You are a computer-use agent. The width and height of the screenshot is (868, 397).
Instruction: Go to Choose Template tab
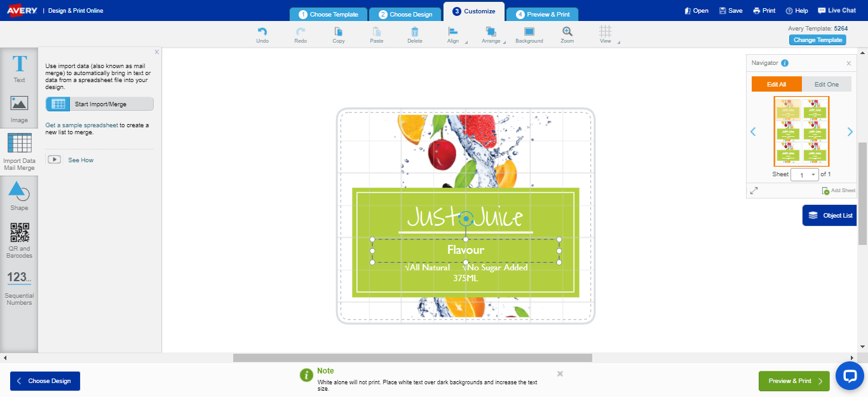pyautogui.click(x=328, y=14)
